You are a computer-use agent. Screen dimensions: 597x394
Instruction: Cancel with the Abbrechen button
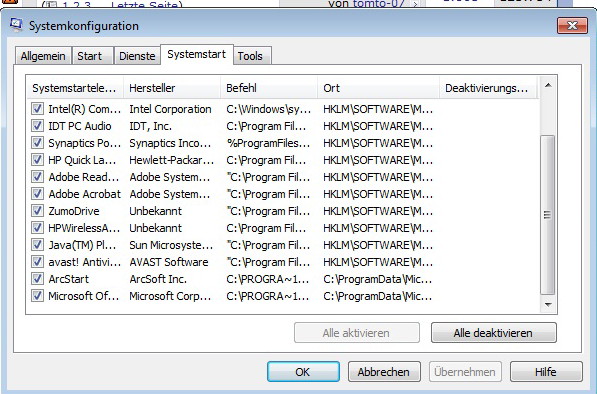pos(384,372)
